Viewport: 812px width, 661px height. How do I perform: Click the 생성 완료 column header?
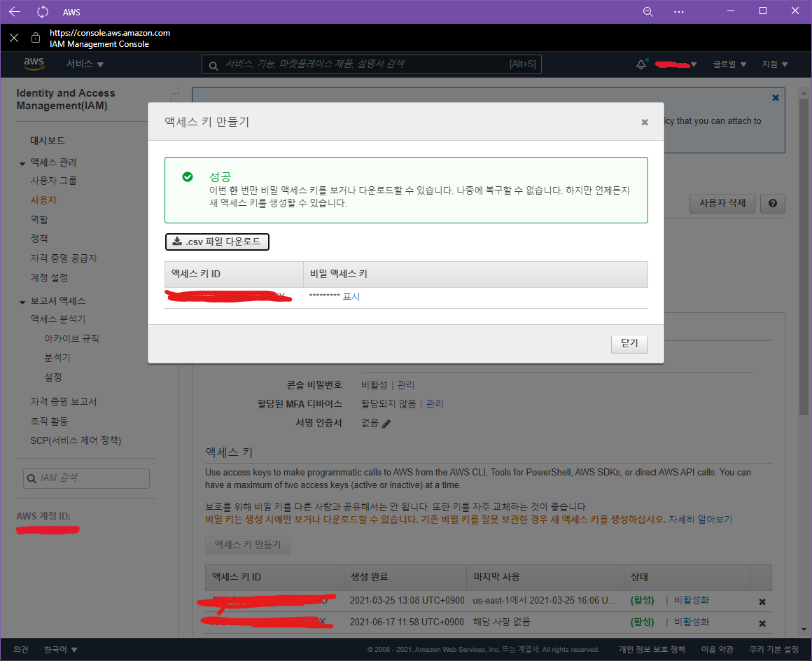405,577
